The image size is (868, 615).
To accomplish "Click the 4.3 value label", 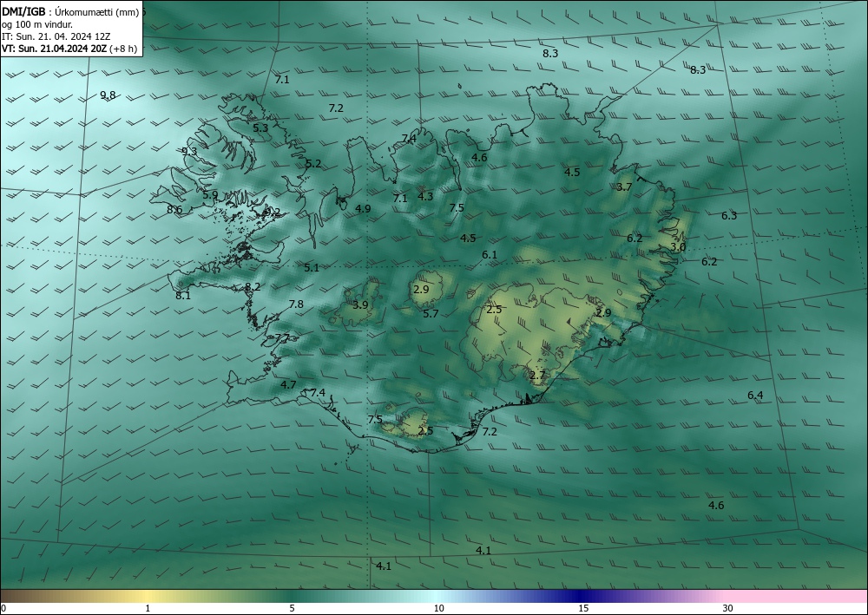I will click(425, 196).
